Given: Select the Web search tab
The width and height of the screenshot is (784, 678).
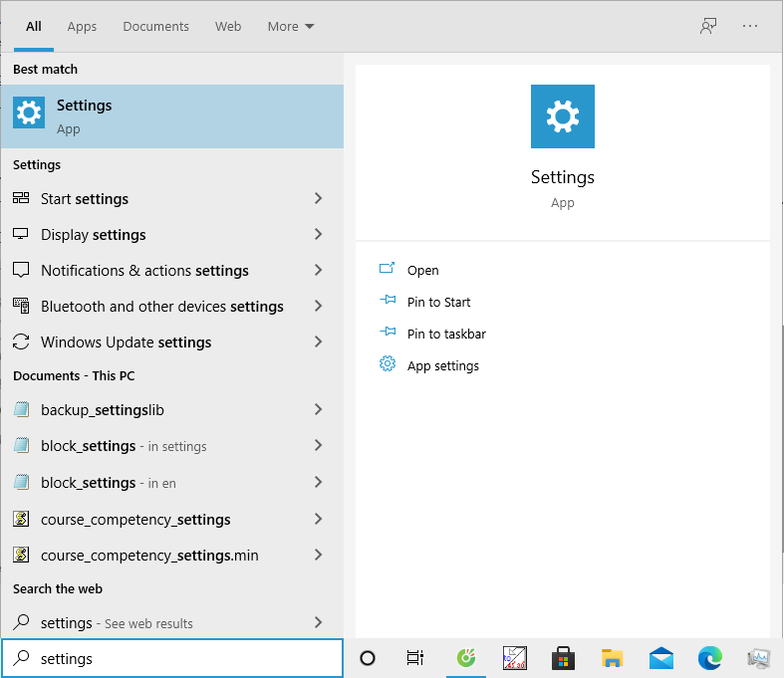Looking at the screenshot, I should pos(228,27).
